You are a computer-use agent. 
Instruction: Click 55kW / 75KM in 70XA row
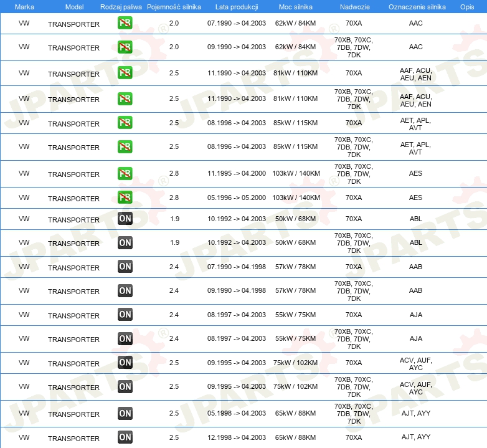pyautogui.click(x=295, y=315)
